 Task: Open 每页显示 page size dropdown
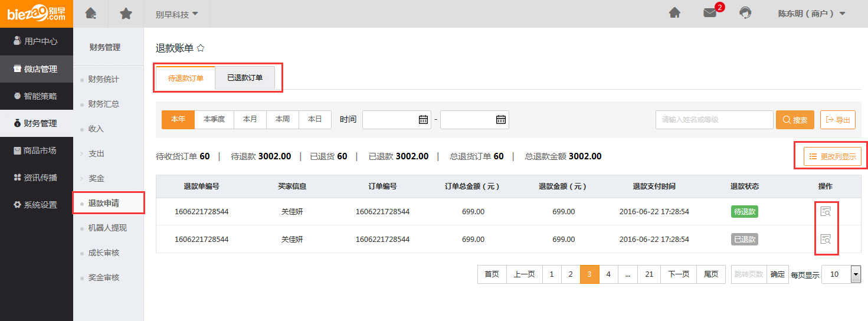tap(841, 274)
